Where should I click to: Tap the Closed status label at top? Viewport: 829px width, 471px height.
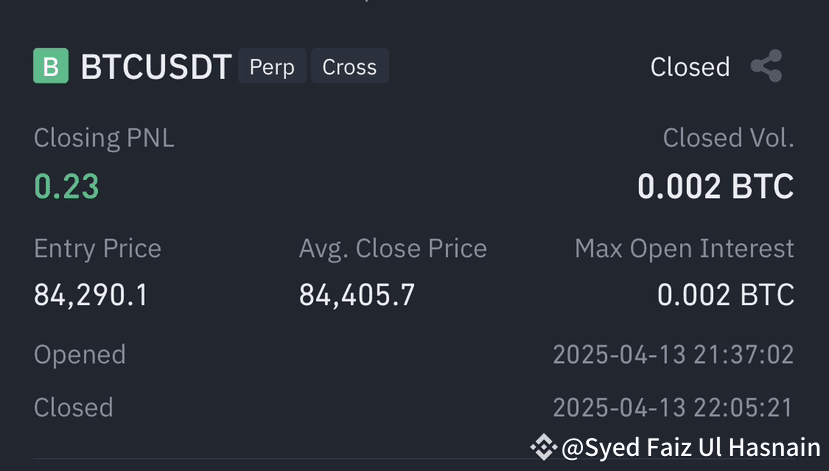coord(690,67)
